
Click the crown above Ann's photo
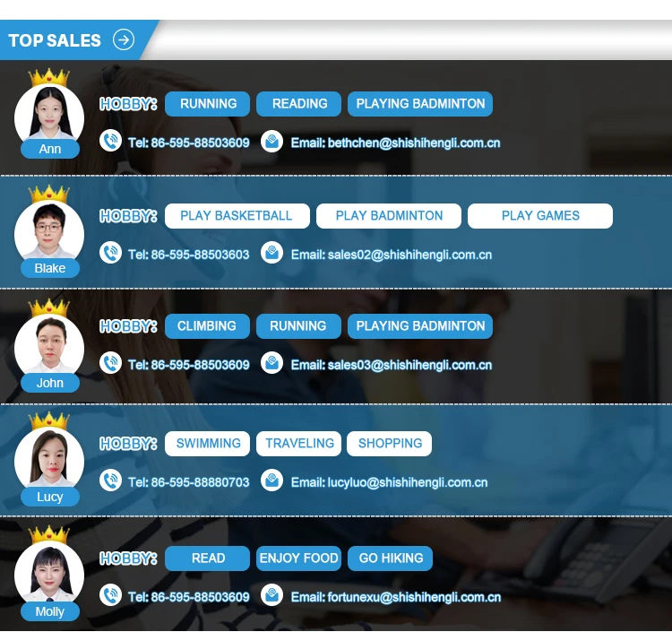pyautogui.click(x=49, y=77)
